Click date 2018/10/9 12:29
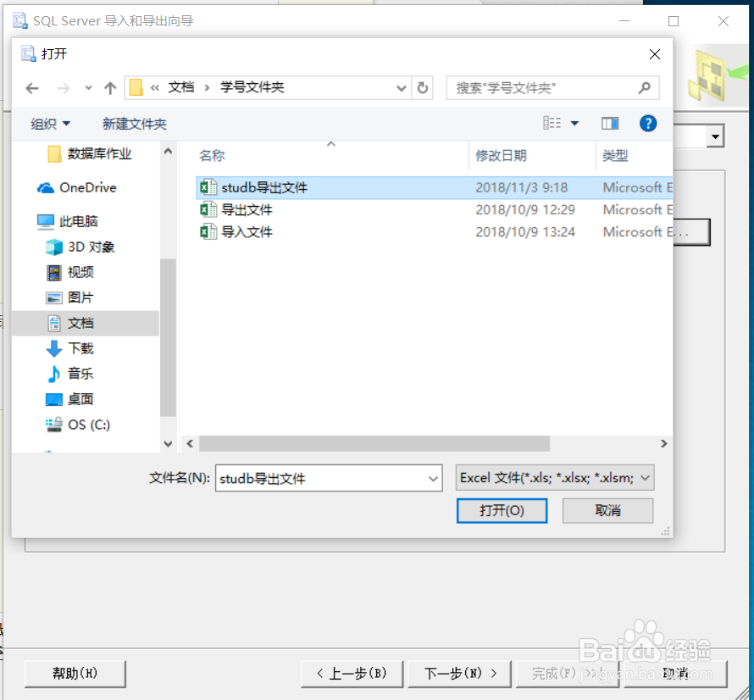The width and height of the screenshot is (754, 700). 525,210
